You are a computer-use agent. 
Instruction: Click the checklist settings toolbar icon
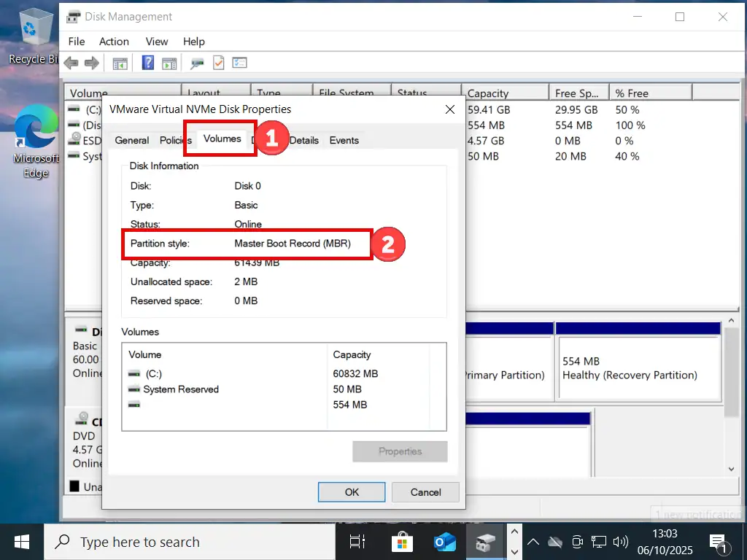click(x=239, y=63)
